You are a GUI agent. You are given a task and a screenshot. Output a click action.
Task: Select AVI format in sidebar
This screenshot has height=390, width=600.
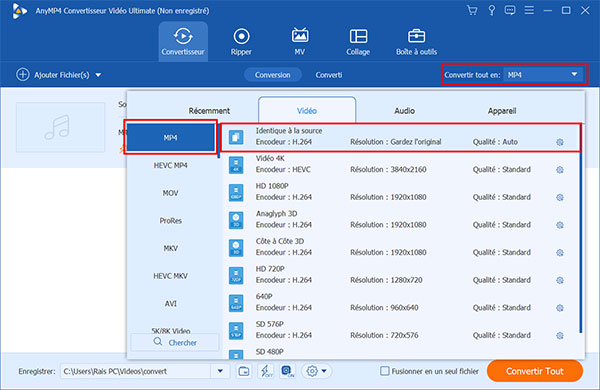170,304
